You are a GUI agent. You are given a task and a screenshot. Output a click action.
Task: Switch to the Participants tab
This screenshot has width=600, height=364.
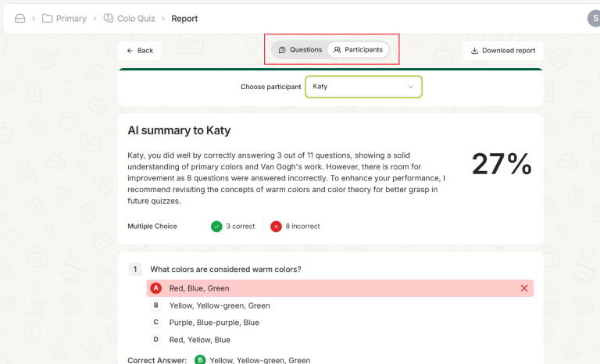click(358, 50)
